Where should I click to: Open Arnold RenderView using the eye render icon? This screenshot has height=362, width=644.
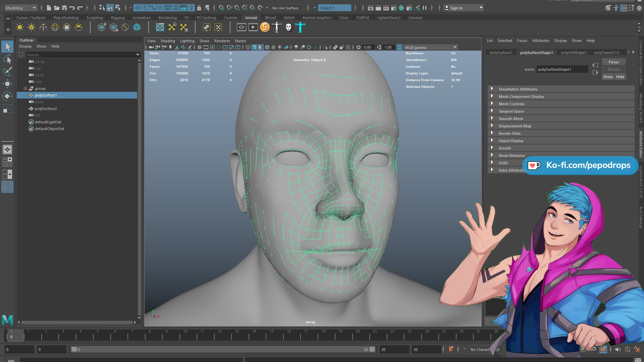(241, 27)
